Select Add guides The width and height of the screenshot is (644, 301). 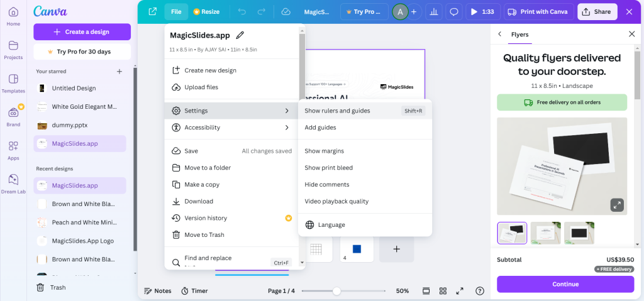365,128
